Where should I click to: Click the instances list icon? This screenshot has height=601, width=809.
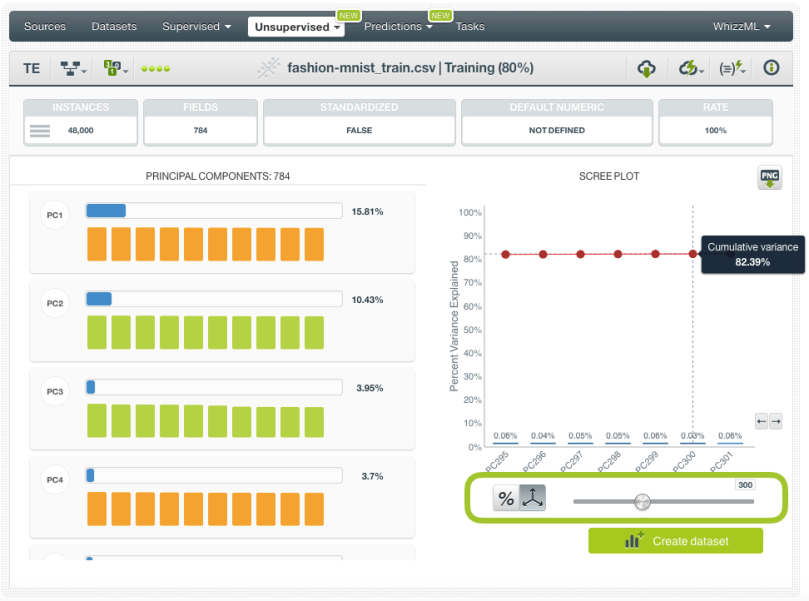(x=40, y=130)
